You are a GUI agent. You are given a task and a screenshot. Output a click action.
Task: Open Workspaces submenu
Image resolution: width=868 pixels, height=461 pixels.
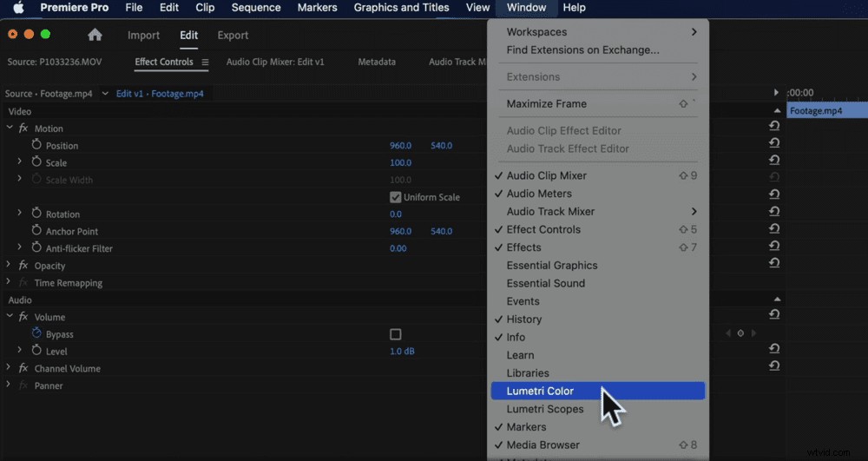tap(598, 32)
